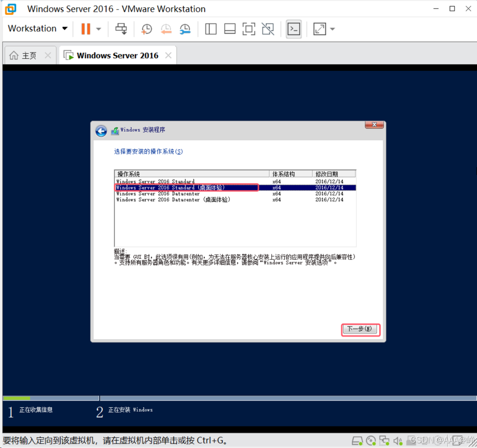Open the Workstation menu

pyautogui.click(x=37, y=29)
